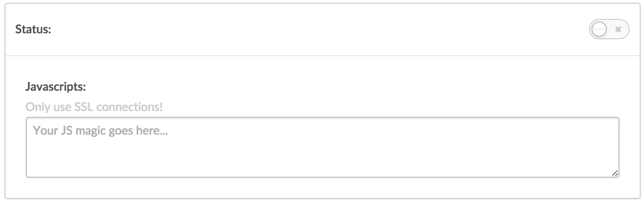Place cursor in the JS code box
Image resolution: width=644 pixels, height=200 pixels.
point(322,150)
